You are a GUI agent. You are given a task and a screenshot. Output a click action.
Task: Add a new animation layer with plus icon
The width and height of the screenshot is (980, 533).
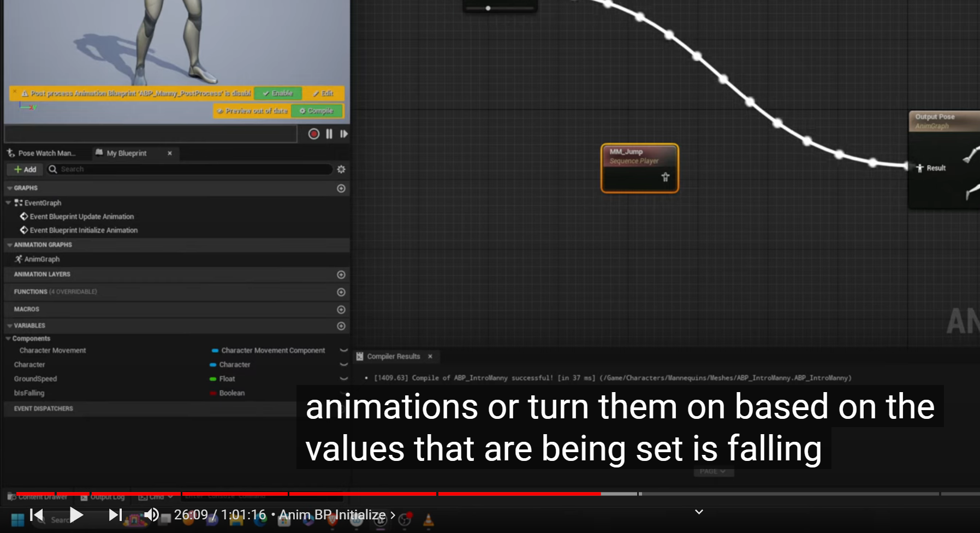[x=341, y=275]
